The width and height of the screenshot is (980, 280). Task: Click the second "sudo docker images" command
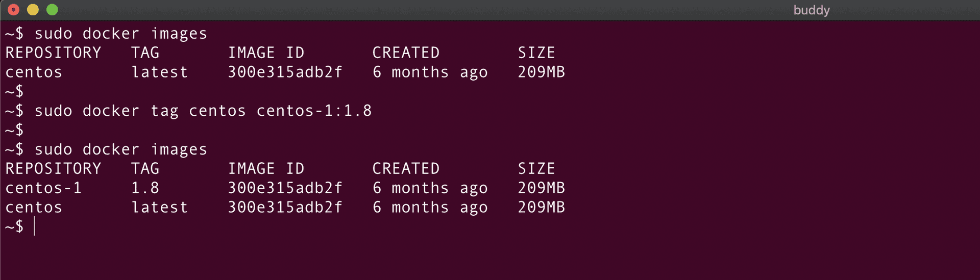pos(120,149)
